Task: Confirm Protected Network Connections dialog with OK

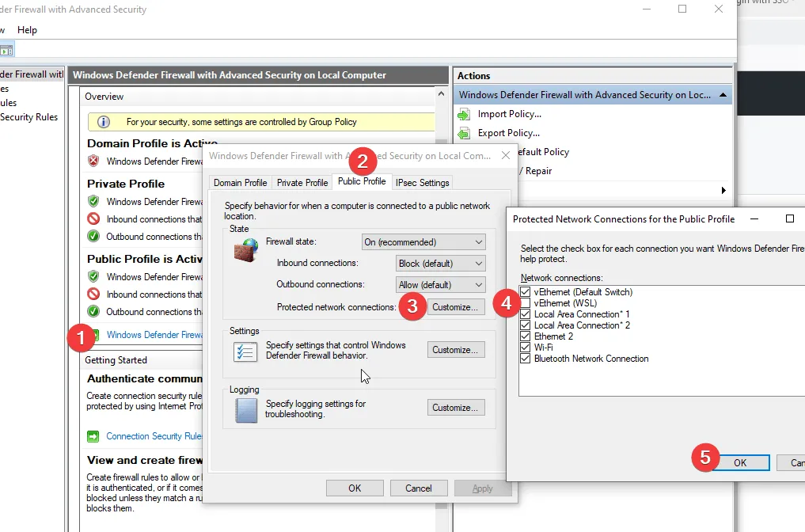Action: coord(740,462)
